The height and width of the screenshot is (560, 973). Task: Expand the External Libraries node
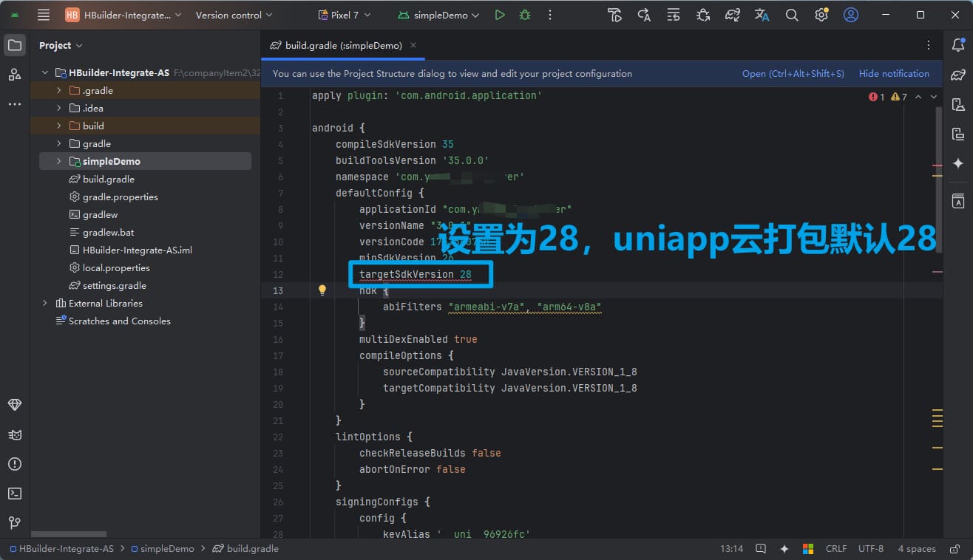click(45, 304)
